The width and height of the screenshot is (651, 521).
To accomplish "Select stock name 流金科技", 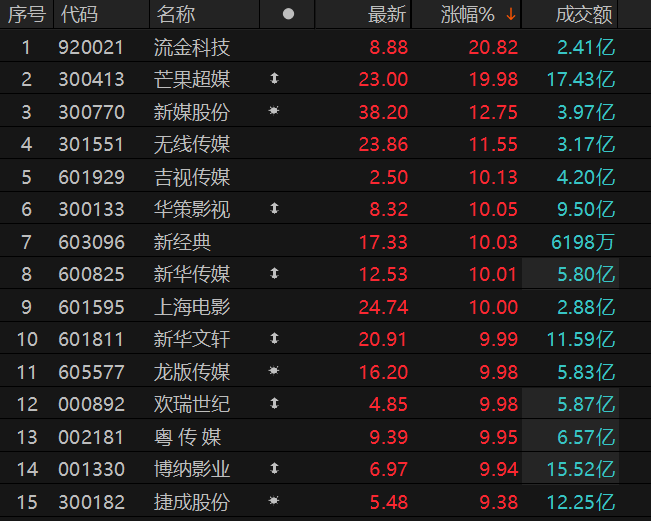I will pos(192,47).
